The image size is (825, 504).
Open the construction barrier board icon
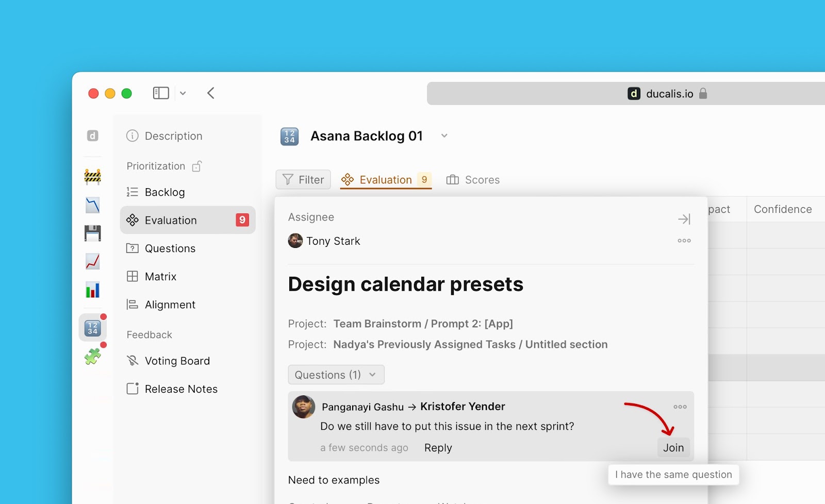click(x=93, y=177)
